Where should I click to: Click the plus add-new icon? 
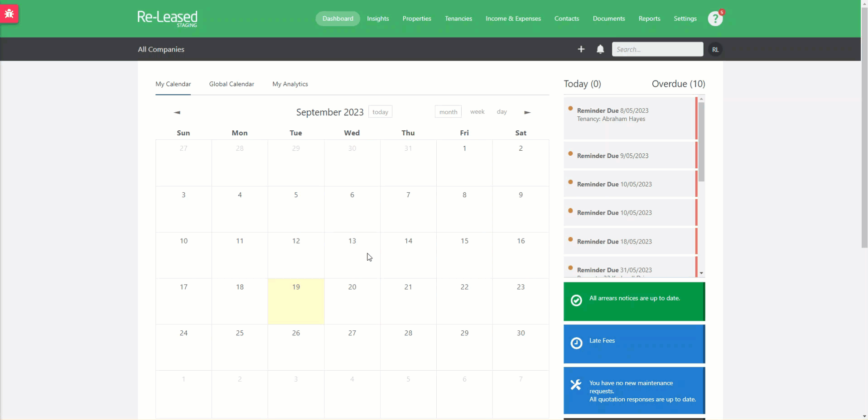[581, 49]
